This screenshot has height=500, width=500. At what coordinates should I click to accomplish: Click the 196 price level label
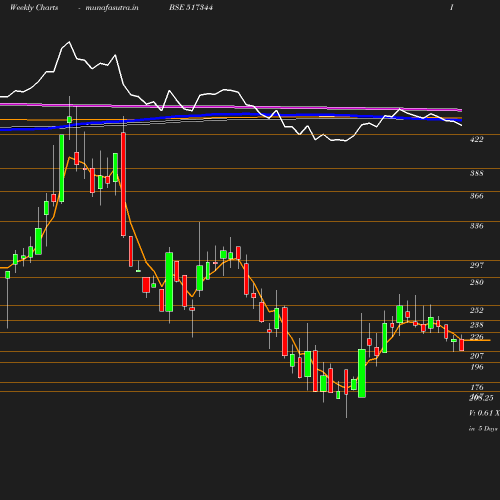[x=476, y=367]
